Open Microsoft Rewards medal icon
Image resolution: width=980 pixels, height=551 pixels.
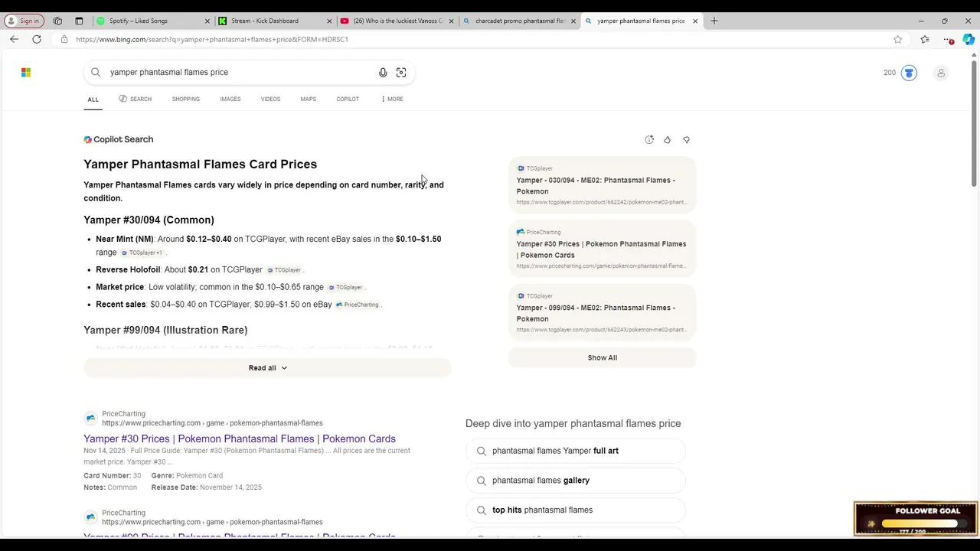pyautogui.click(x=909, y=73)
